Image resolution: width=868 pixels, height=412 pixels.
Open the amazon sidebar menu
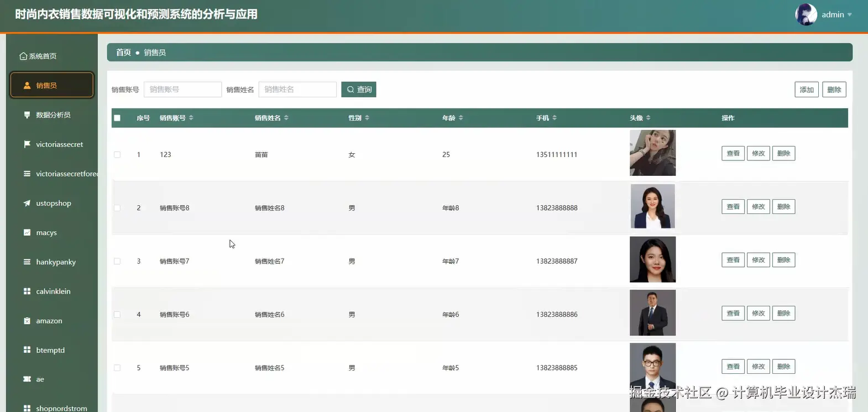pos(52,320)
